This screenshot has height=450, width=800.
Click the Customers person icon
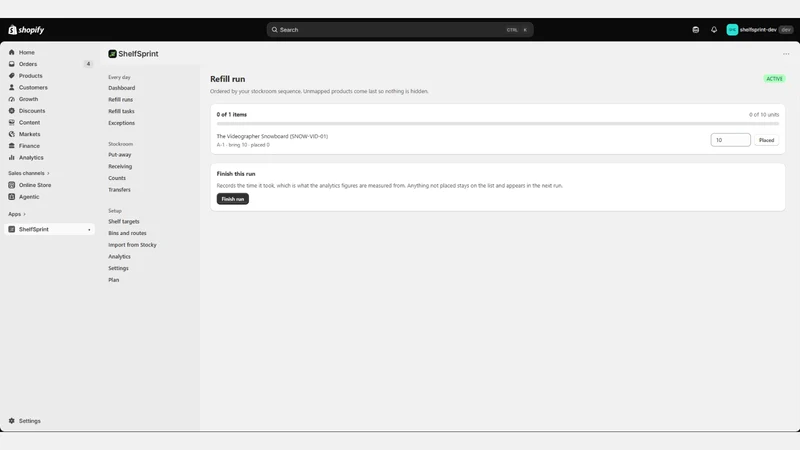coord(12,87)
